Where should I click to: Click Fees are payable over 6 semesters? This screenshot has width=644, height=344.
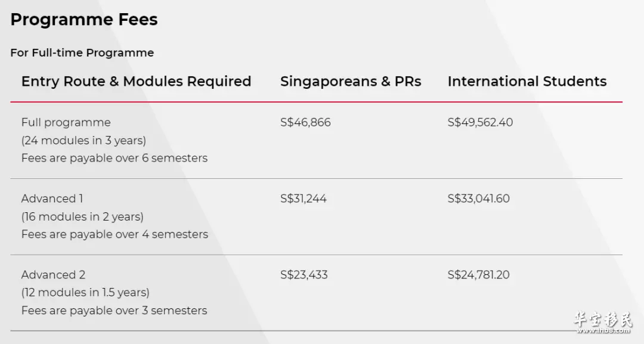click(x=114, y=158)
